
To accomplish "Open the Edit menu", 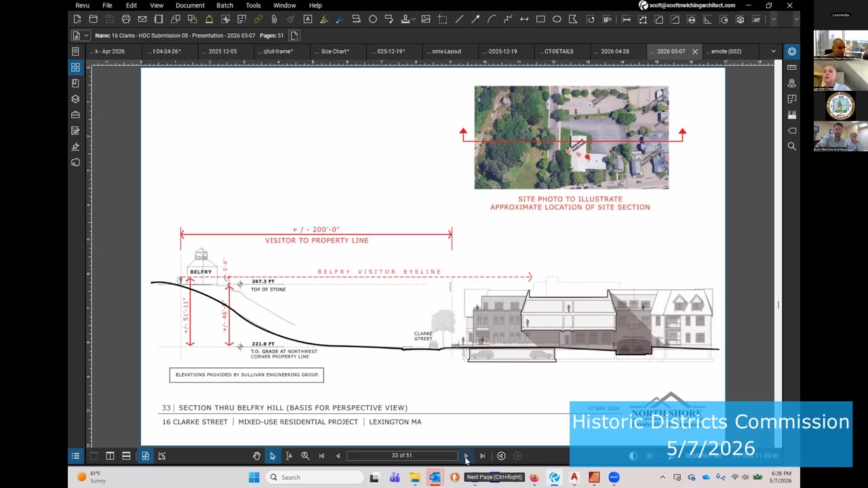I will pyautogui.click(x=131, y=5).
